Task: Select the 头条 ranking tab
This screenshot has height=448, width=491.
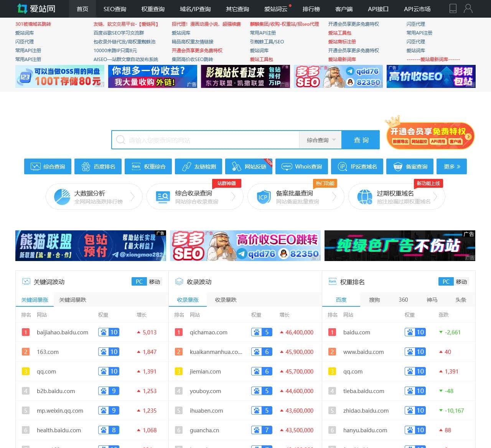Action: (x=461, y=300)
